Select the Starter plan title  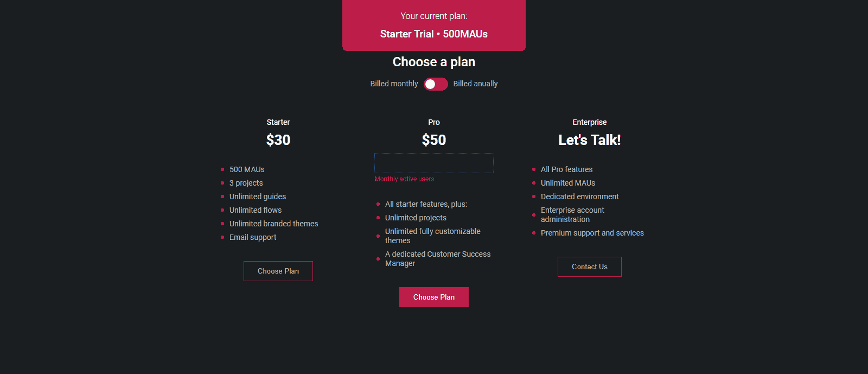[278, 122]
